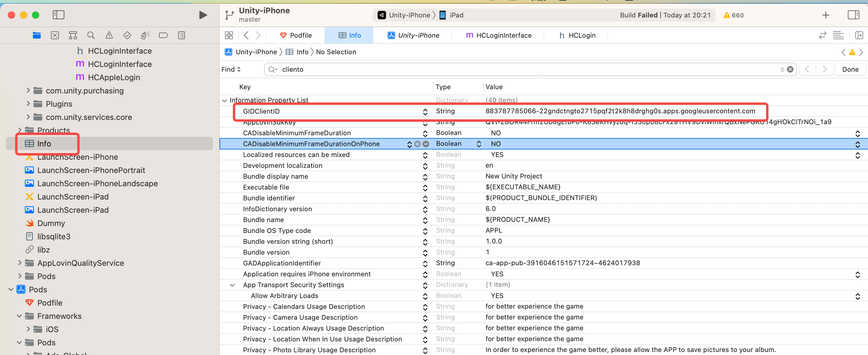Collapse the Frameworks folder
This screenshot has width=868, height=355.
point(20,316)
